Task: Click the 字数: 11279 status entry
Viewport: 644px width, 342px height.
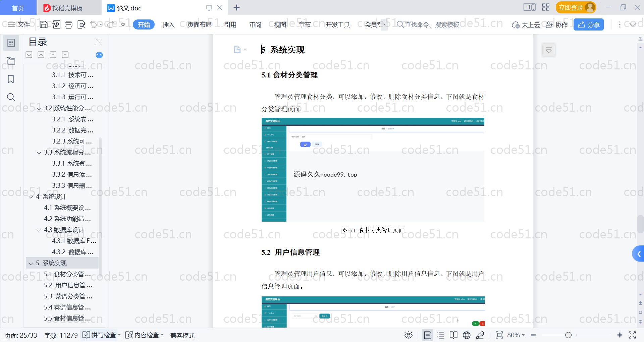Action: pos(61,335)
